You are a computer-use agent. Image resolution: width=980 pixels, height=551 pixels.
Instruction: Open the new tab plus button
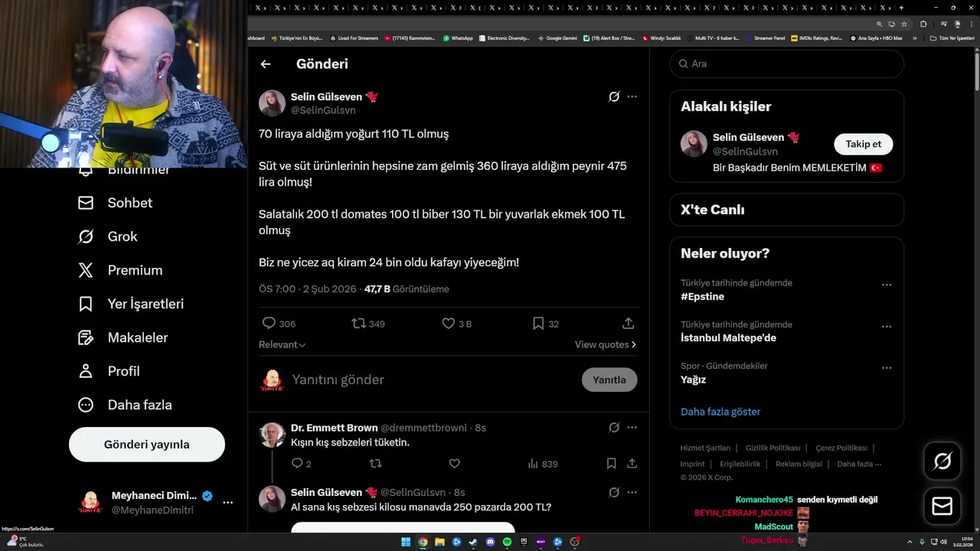point(901,8)
